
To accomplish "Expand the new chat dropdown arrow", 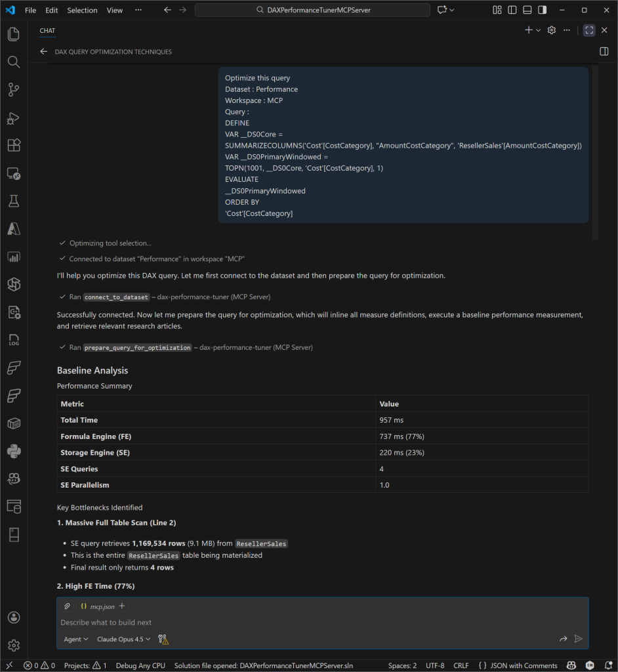I will [539, 30].
